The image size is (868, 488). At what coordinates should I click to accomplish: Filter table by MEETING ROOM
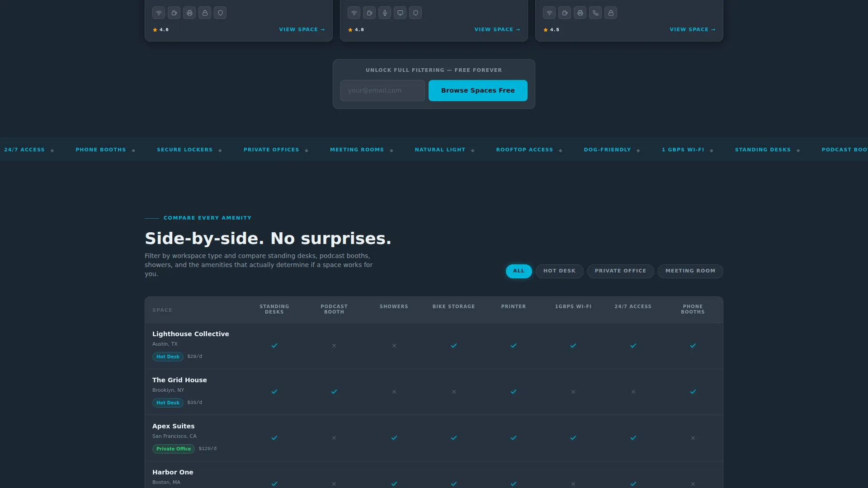pos(690,271)
